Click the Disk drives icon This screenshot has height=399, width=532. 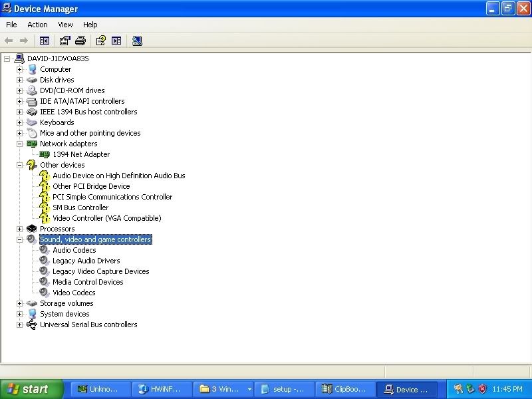32,80
